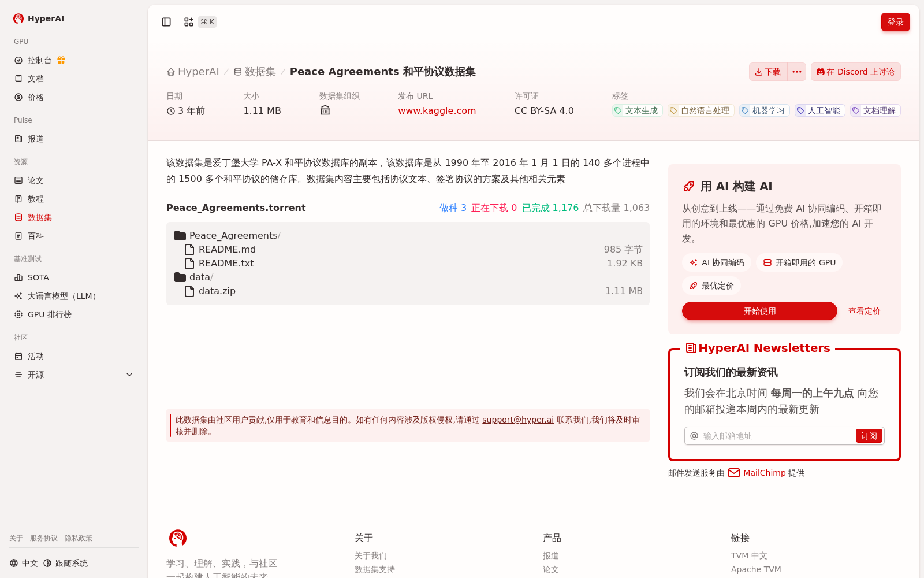Expand the 开源 sidebar chevron

[x=129, y=375]
